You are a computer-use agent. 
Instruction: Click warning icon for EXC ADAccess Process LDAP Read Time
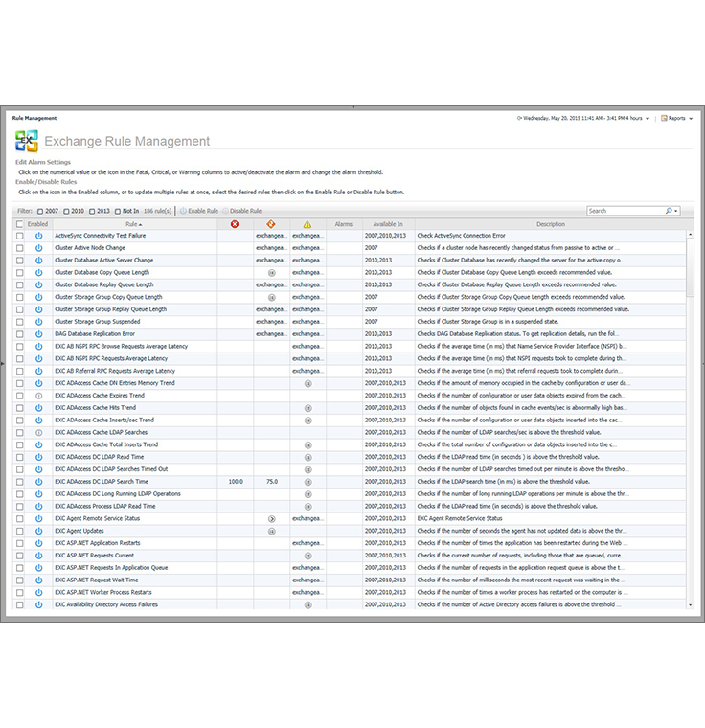coord(307,507)
